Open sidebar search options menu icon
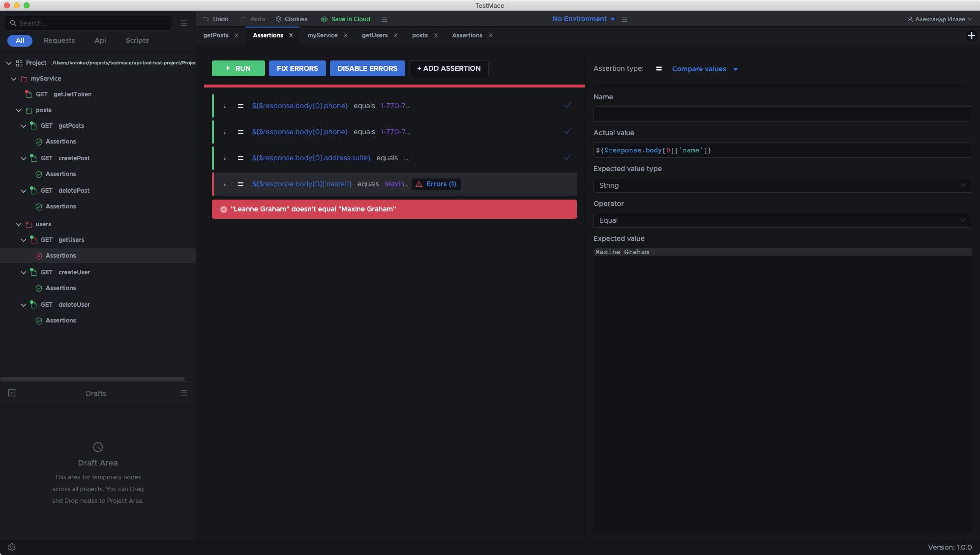 (x=184, y=23)
